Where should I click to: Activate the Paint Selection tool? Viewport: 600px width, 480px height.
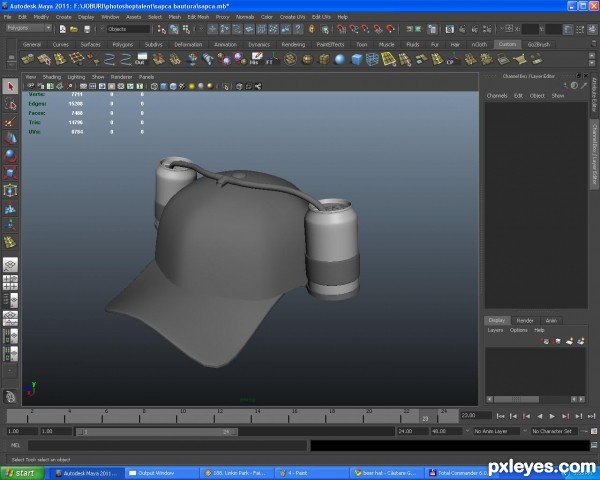(10, 122)
